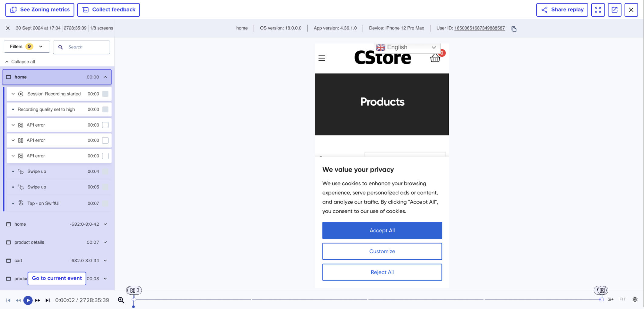Open the CStore shopping basket
The width and height of the screenshot is (644, 309).
(435, 58)
